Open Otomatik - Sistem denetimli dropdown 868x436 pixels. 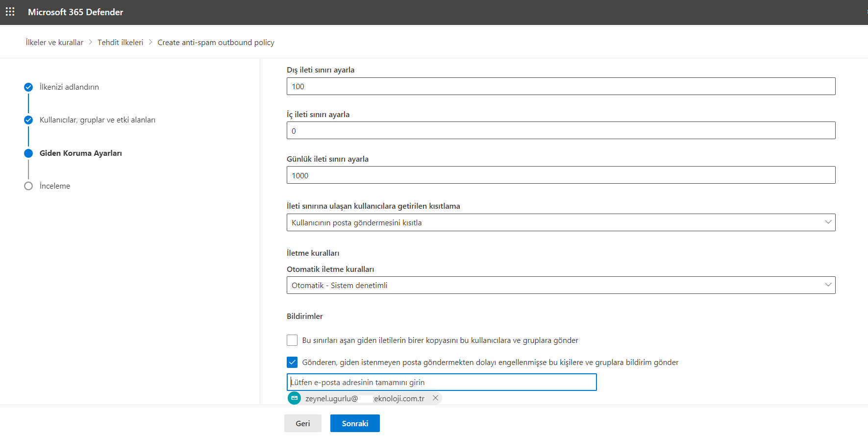pos(561,285)
